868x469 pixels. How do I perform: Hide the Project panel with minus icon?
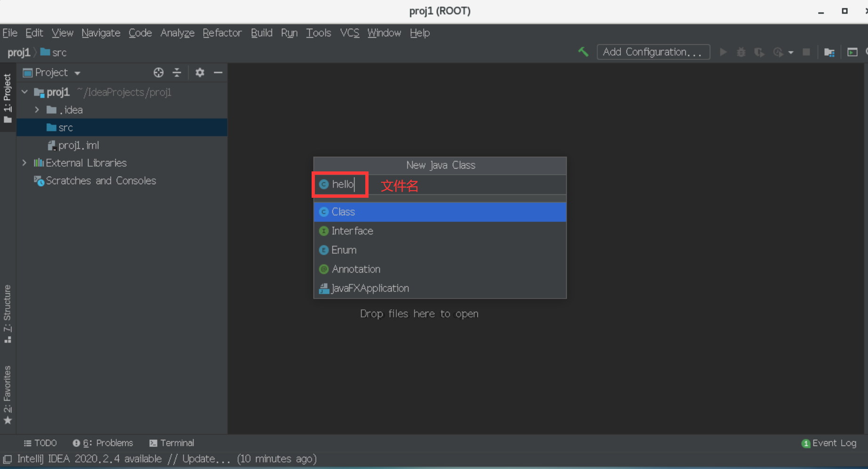218,73
